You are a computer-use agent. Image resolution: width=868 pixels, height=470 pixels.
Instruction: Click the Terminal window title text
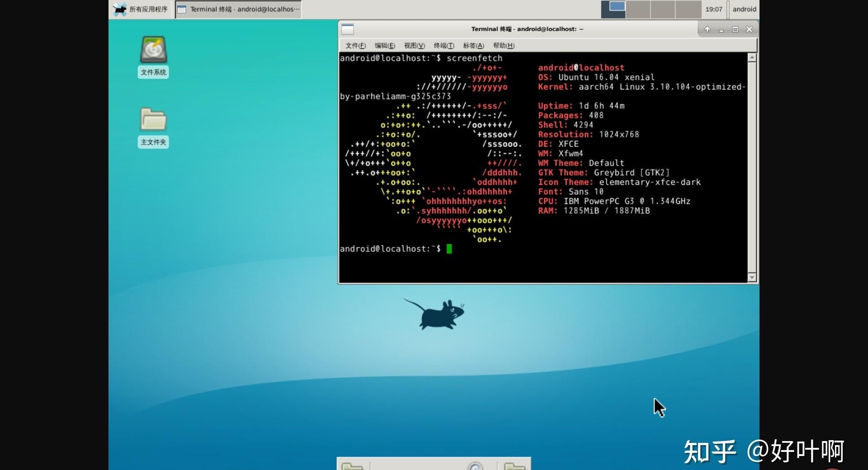click(x=527, y=29)
